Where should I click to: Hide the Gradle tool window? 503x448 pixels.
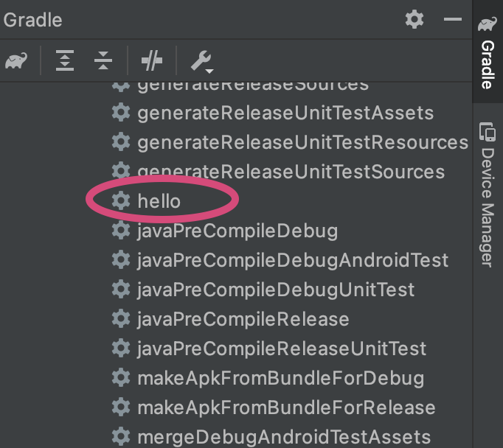tap(452, 20)
